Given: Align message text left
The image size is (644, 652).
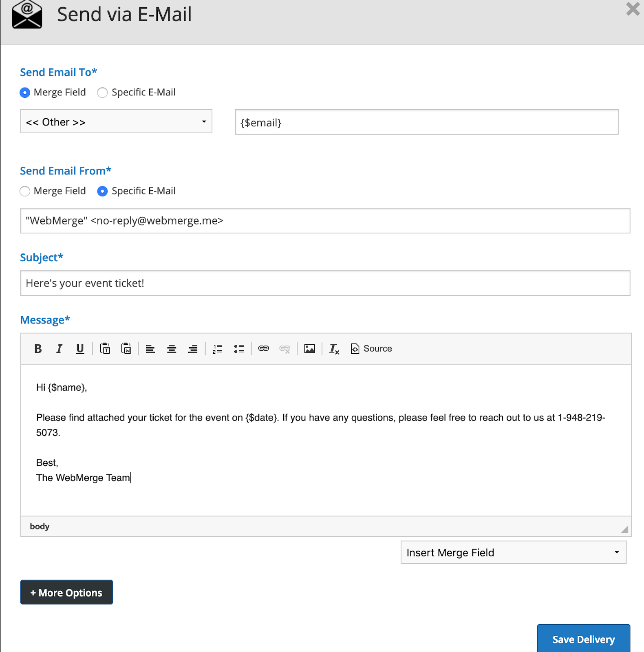Looking at the screenshot, I should coord(150,349).
